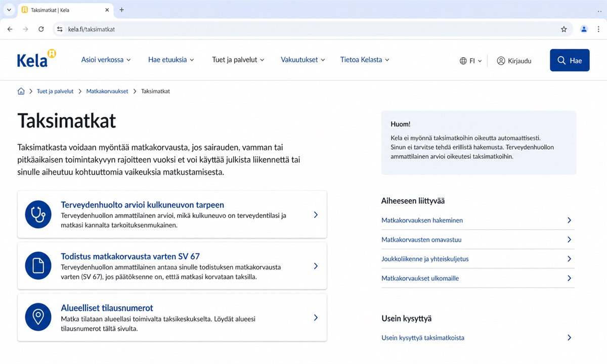This screenshot has width=607, height=364.
Task: Open the tab search dropdown arrow
Action: tap(9, 10)
